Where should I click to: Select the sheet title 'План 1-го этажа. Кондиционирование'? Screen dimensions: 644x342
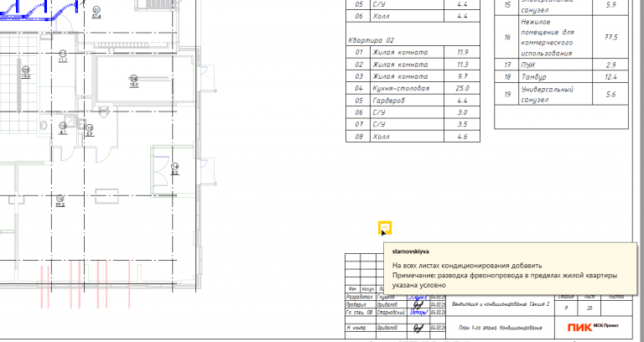(501, 328)
